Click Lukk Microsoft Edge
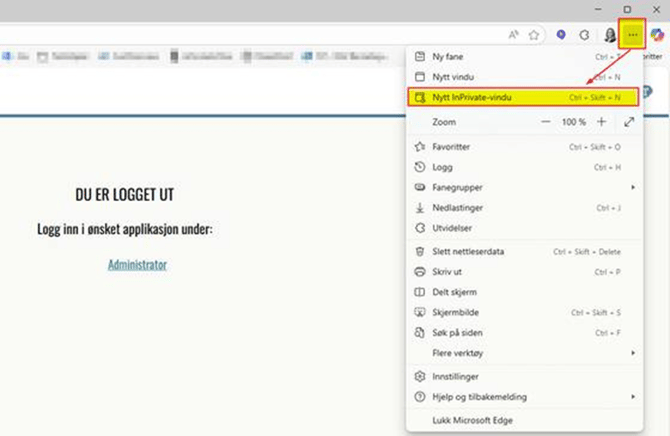 coord(473,421)
